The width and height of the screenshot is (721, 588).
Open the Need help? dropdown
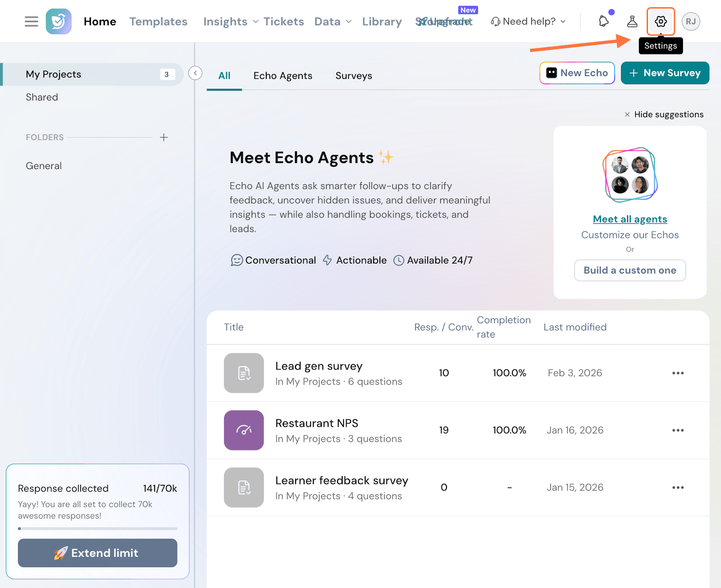[x=528, y=22]
